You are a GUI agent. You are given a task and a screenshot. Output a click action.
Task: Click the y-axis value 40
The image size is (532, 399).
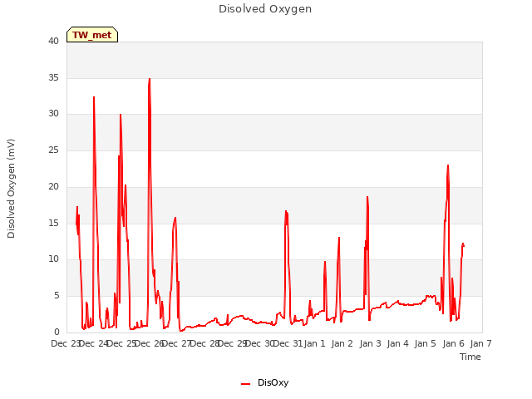[x=53, y=41]
